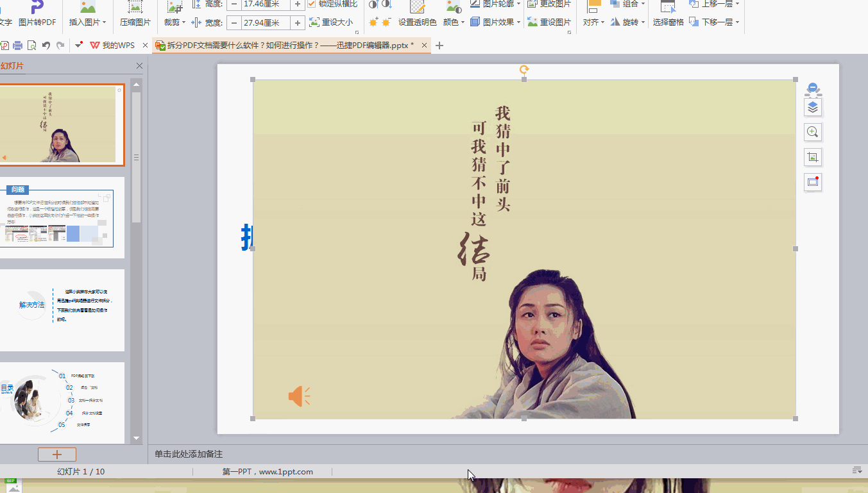Screen dimensions: 868x493
Task: Open the 下移一层 dropdown arrow
Action: 737,22
